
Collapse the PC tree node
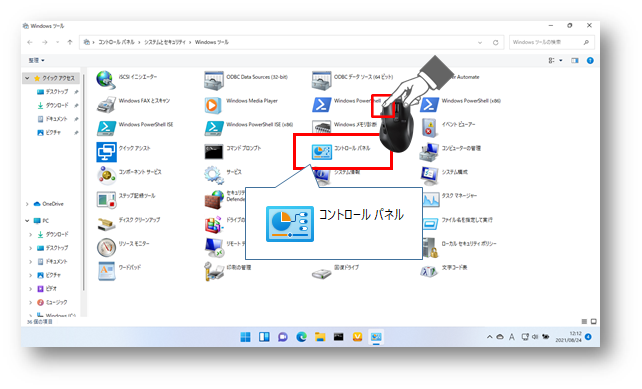tap(27, 221)
